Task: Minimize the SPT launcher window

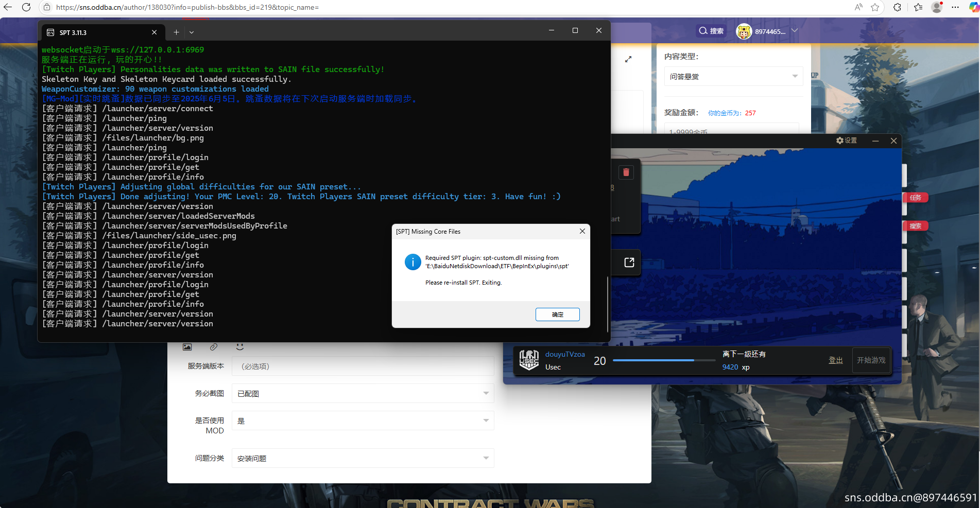Action: tap(875, 141)
